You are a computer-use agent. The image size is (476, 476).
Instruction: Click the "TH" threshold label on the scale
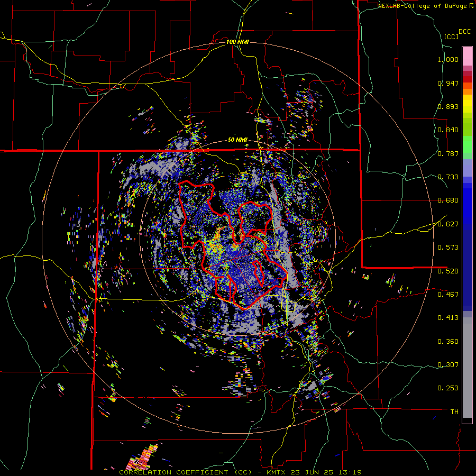coord(454,412)
